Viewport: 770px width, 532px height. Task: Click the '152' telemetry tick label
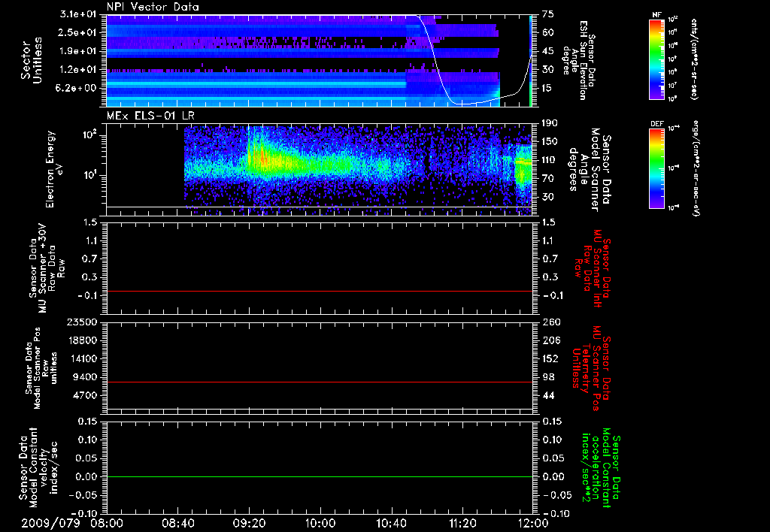pyautogui.click(x=550, y=358)
